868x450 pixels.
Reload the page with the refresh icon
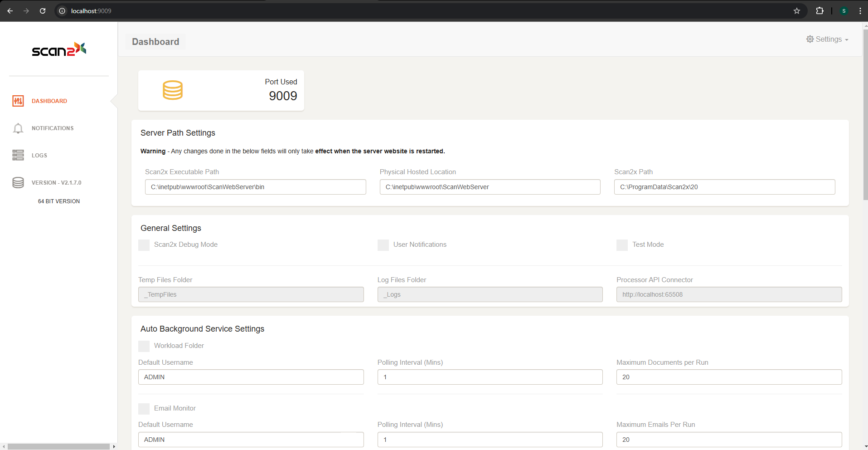(x=43, y=11)
